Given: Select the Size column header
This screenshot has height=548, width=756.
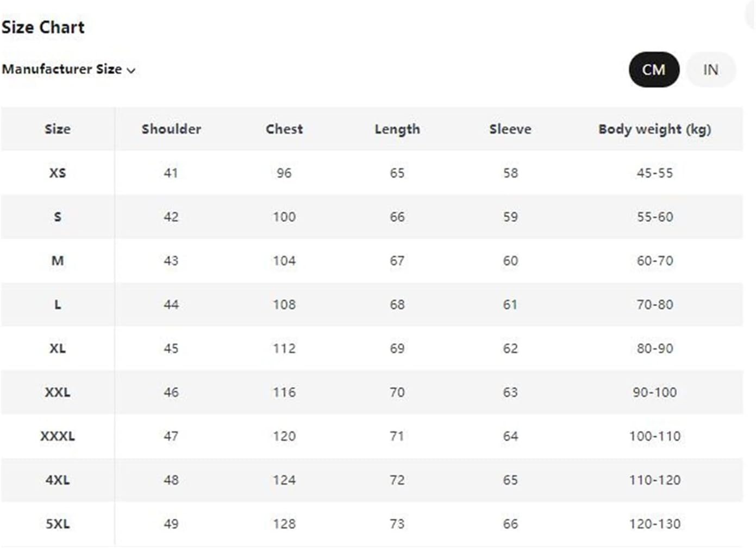Looking at the screenshot, I should pos(57,129).
